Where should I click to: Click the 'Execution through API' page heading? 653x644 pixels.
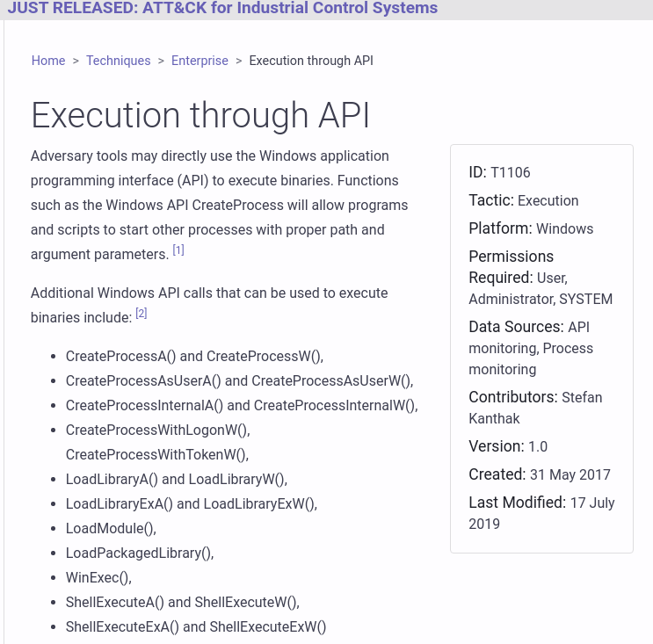click(x=200, y=116)
